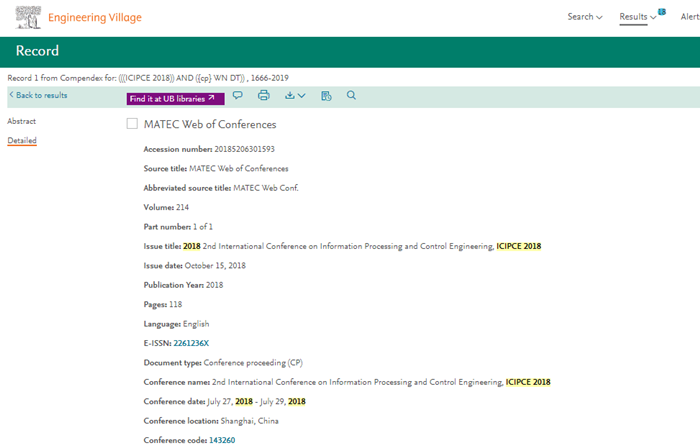
Task: Open the Search dropdown menu
Action: click(x=585, y=17)
